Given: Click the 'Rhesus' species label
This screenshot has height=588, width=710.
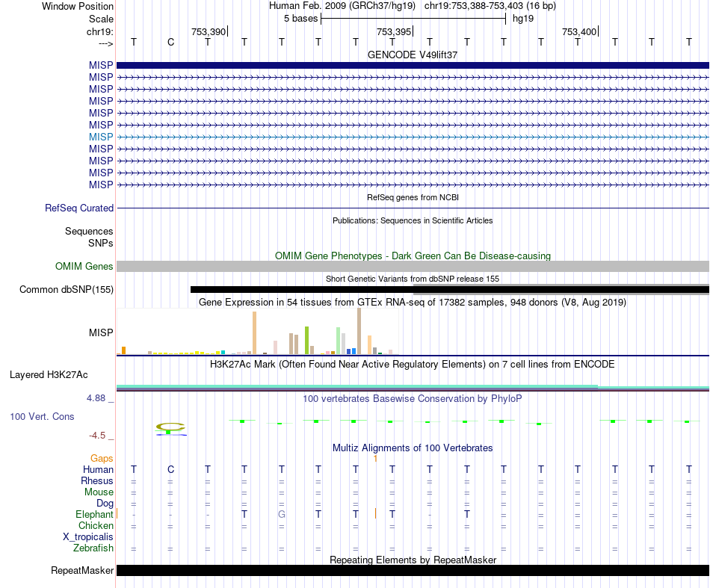Looking at the screenshot, I should click(97, 480).
